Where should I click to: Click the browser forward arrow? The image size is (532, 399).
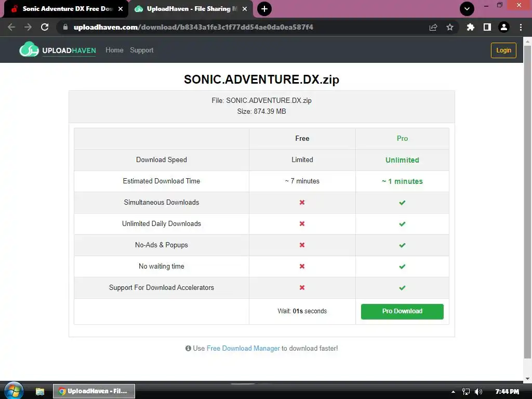click(x=28, y=27)
